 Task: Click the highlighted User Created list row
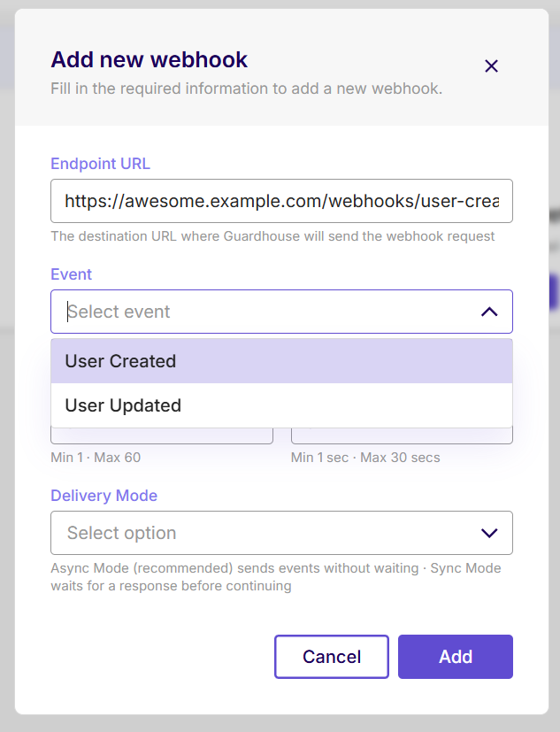tap(281, 360)
